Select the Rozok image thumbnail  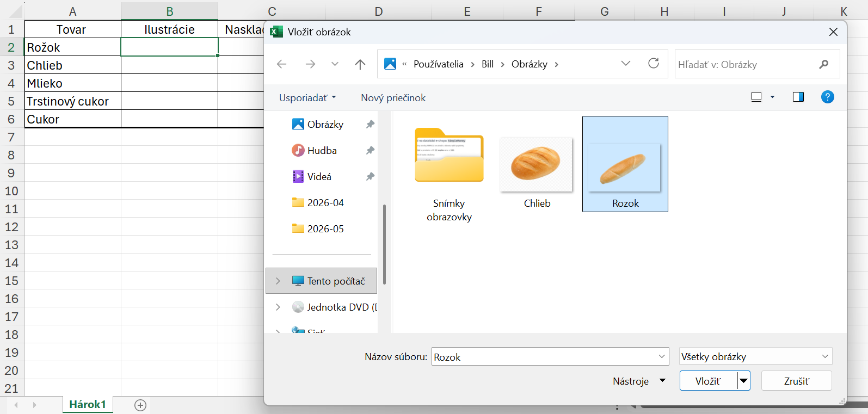(x=625, y=164)
